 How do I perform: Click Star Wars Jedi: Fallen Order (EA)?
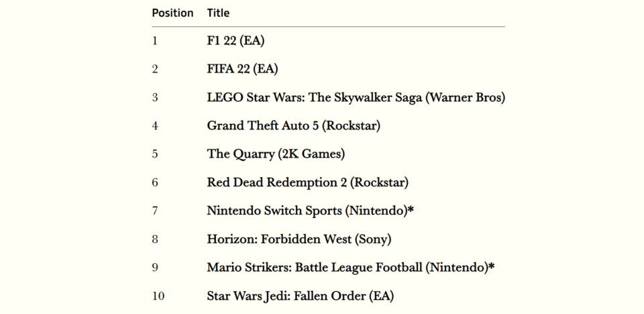click(x=301, y=296)
